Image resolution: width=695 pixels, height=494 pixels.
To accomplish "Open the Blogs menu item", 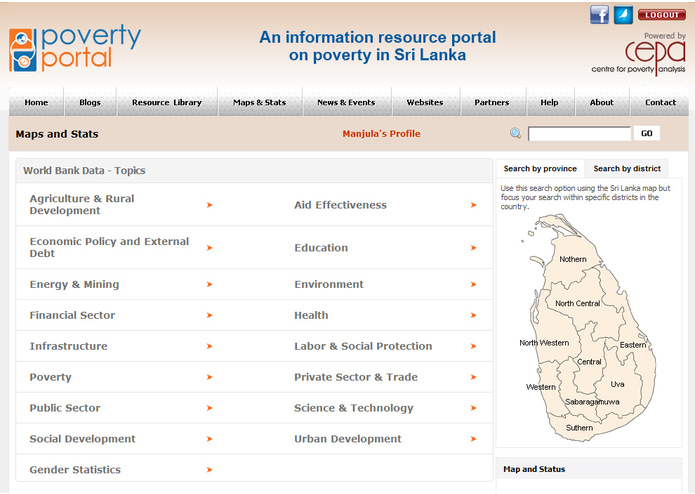I will coord(90,102).
